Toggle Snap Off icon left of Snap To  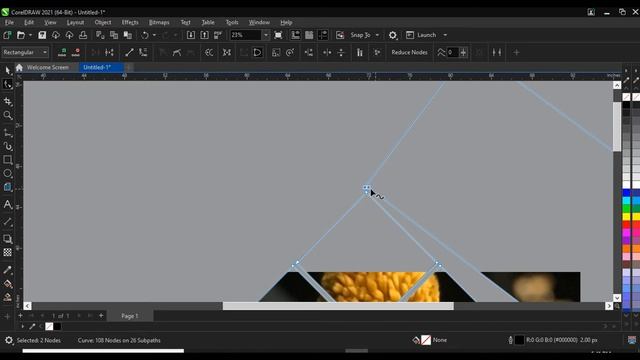coord(340,35)
